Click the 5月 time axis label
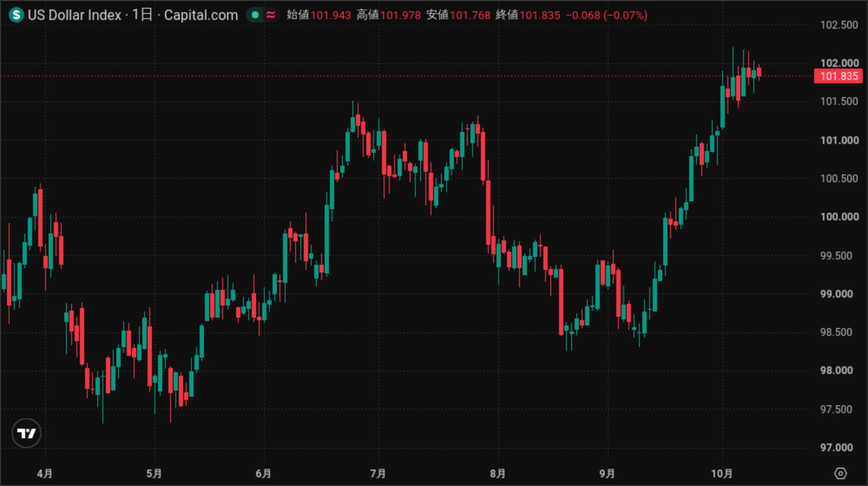Viewport: 868px width, 486px height. tap(154, 473)
